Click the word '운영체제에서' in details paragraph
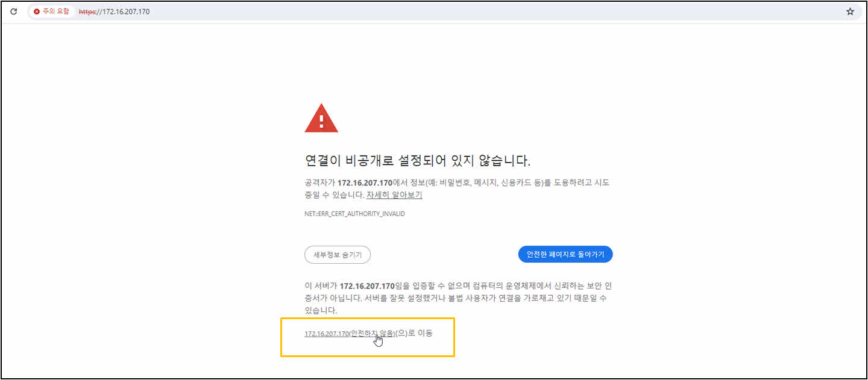868x380 pixels. (485, 285)
